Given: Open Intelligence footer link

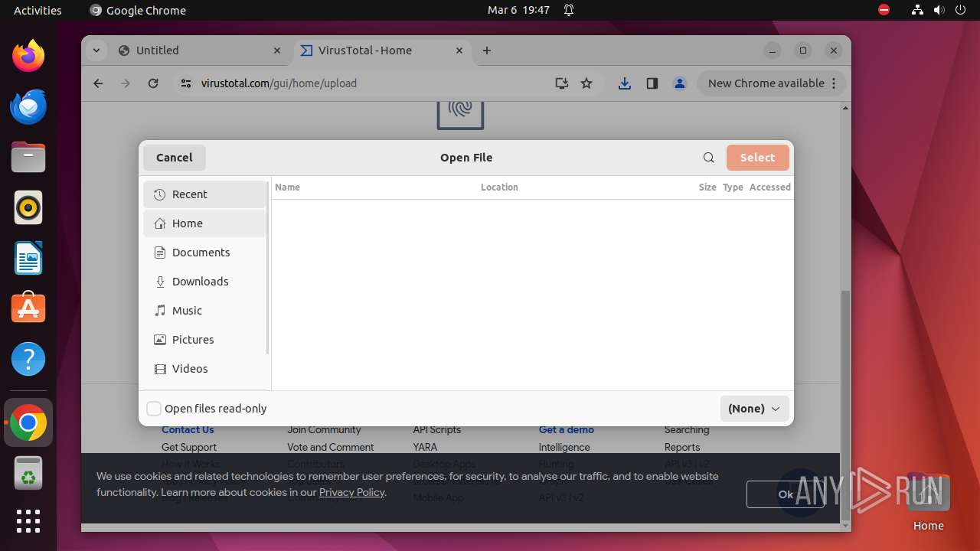Looking at the screenshot, I should pos(564,447).
